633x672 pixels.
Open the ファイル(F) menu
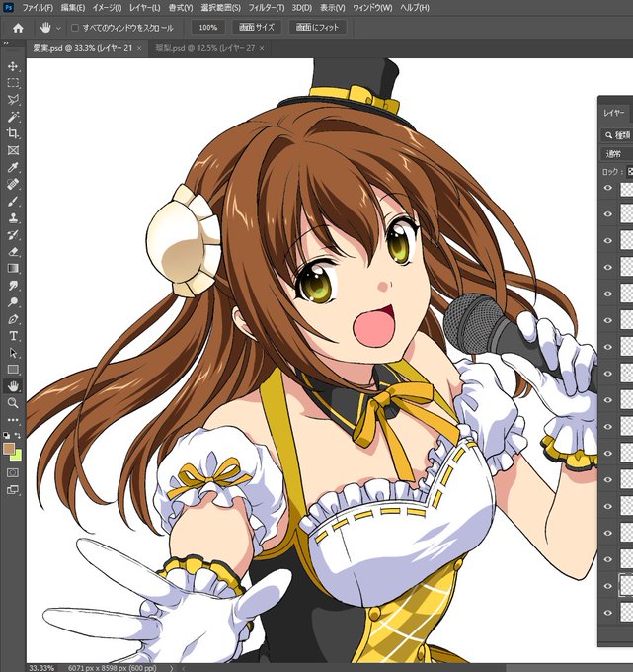click(x=38, y=8)
